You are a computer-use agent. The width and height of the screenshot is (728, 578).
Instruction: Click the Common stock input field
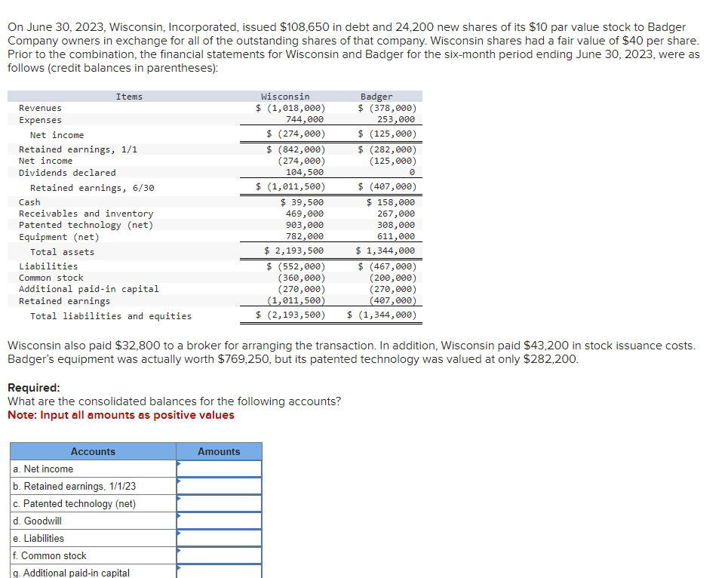(220, 555)
